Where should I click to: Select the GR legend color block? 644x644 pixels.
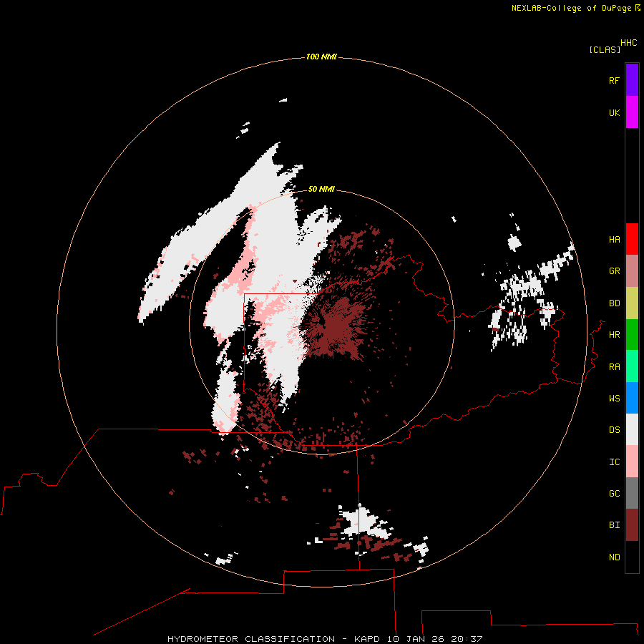click(x=632, y=271)
